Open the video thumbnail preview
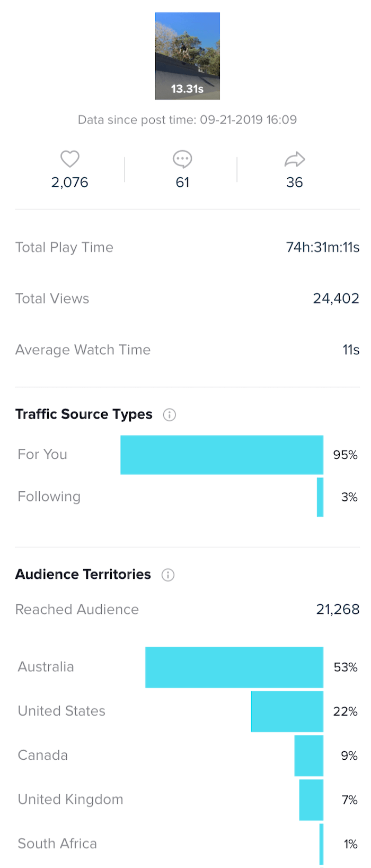This screenshot has height=868, width=371. click(x=187, y=56)
